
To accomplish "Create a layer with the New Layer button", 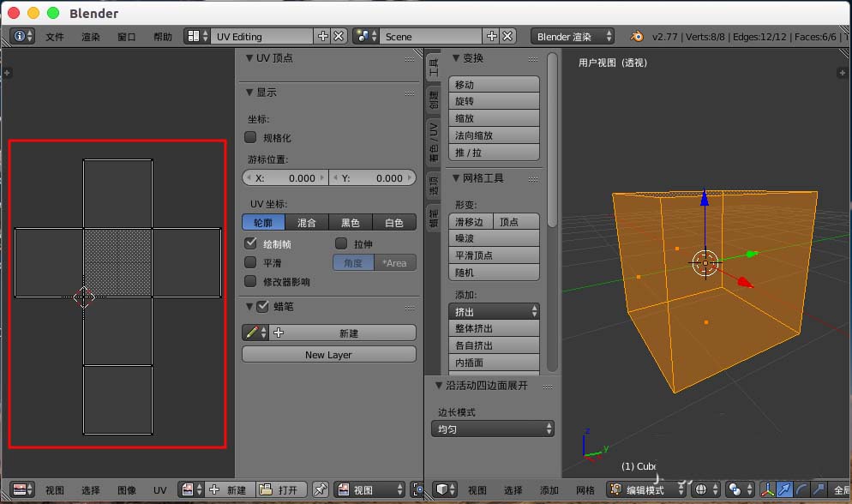I will click(x=329, y=354).
